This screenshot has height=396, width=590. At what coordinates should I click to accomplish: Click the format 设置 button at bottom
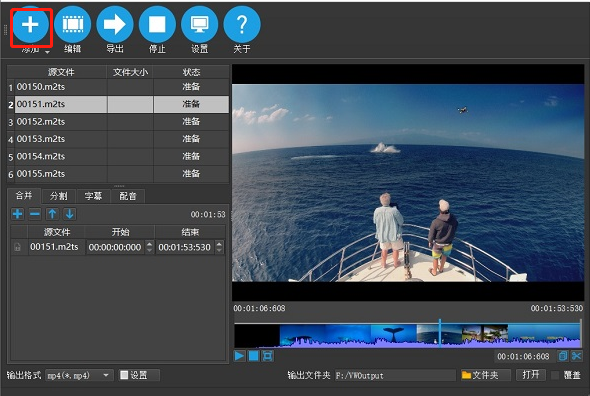[139, 375]
